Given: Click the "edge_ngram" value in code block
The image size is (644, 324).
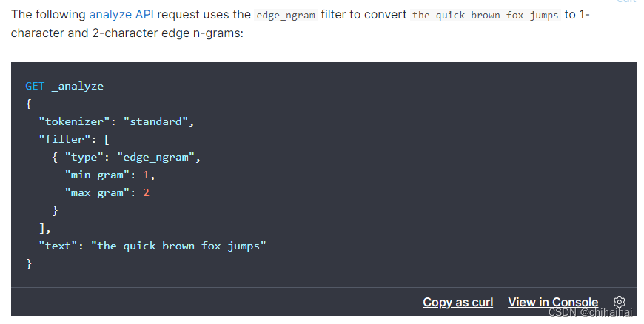Looking at the screenshot, I should coord(155,158).
